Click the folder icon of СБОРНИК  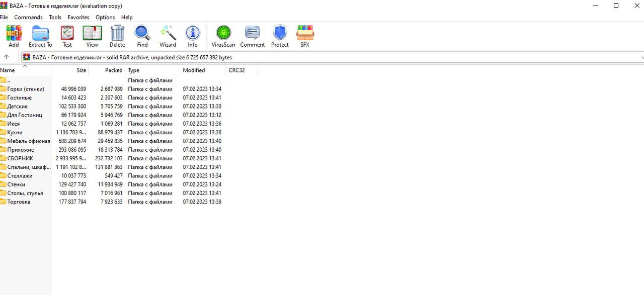coord(3,158)
